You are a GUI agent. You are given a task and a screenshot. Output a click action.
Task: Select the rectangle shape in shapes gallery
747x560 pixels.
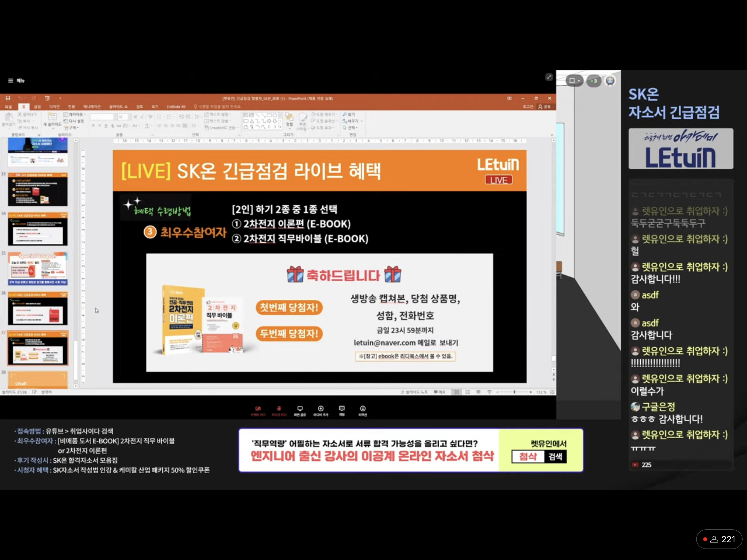click(269, 115)
